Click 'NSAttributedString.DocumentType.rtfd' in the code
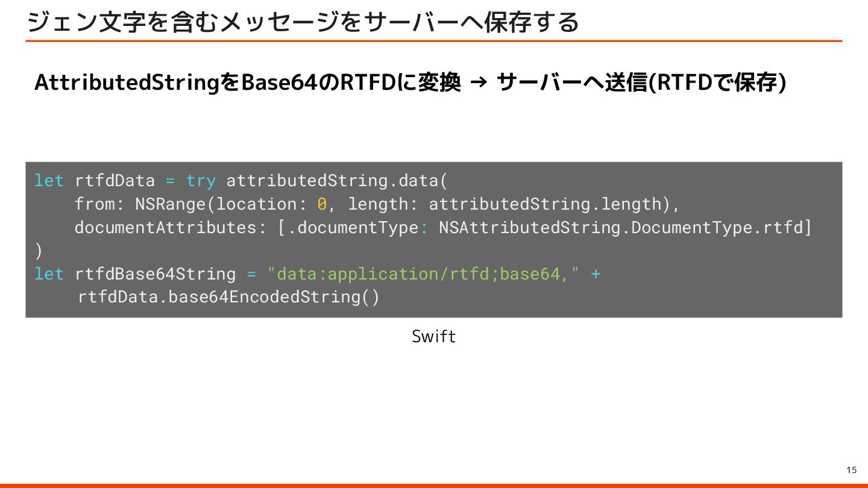The image size is (868, 488). tap(620, 228)
